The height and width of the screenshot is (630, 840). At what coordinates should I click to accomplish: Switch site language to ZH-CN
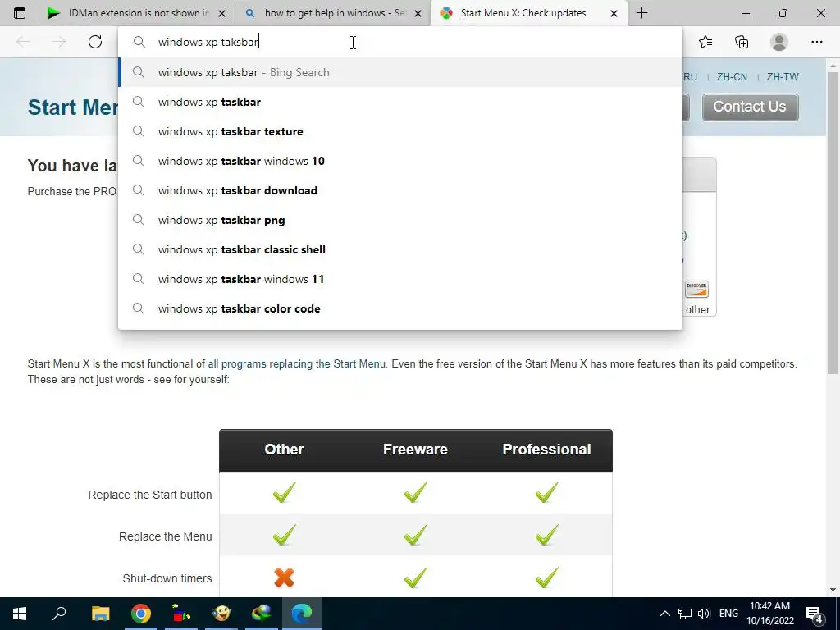[732, 76]
